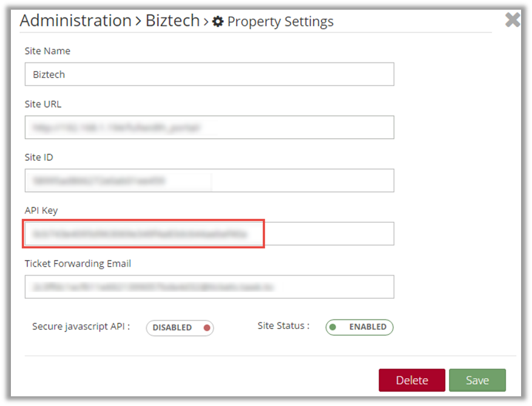Click the Site Name input field

(x=209, y=75)
